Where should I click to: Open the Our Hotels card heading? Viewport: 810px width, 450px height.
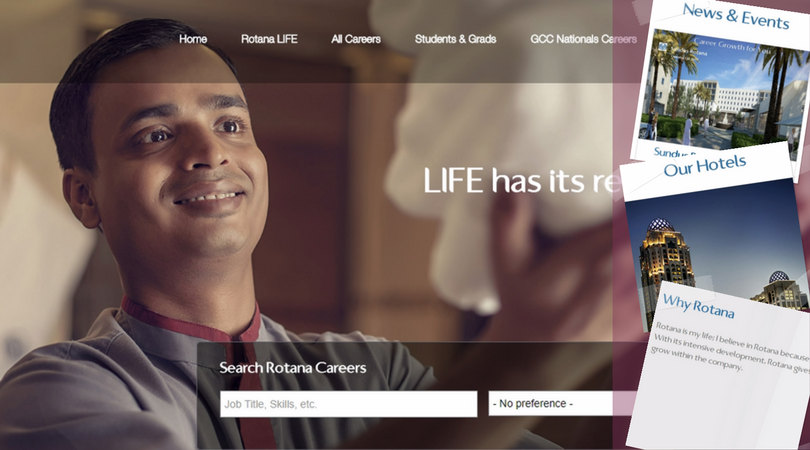pyautogui.click(x=705, y=166)
